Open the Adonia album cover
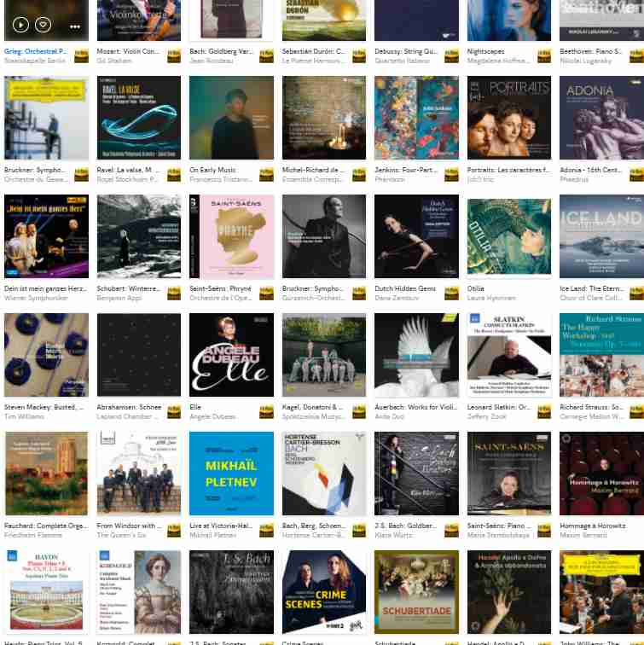644x645 pixels. coord(601,118)
